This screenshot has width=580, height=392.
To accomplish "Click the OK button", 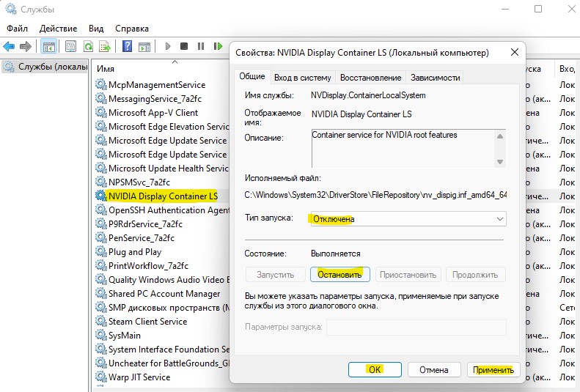I will 375,369.
